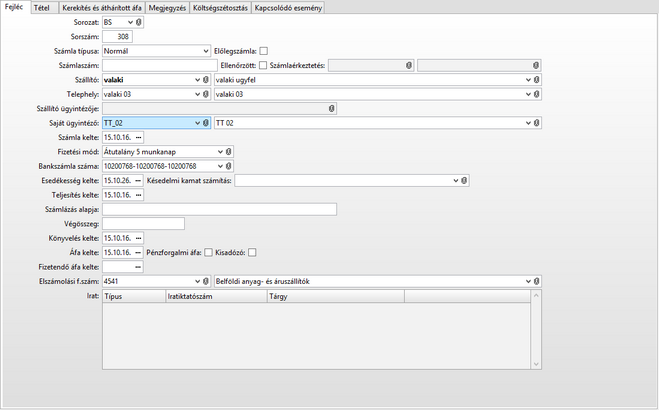This screenshot has height=410, width=659.
Task: Click Irat table scrollbar up arrow
Action: click(x=536, y=296)
